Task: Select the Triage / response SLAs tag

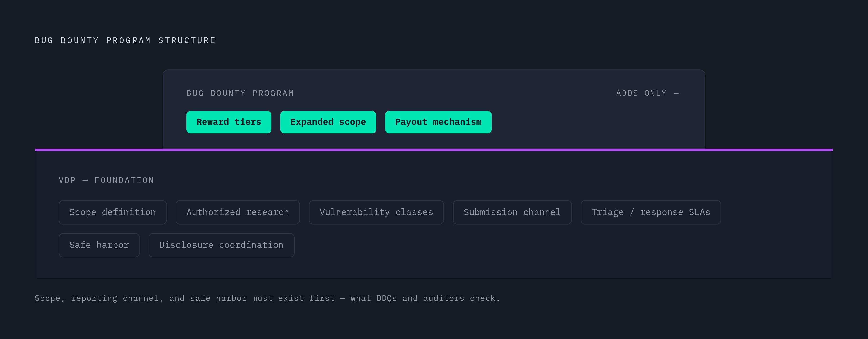Action: coord(651,212)
